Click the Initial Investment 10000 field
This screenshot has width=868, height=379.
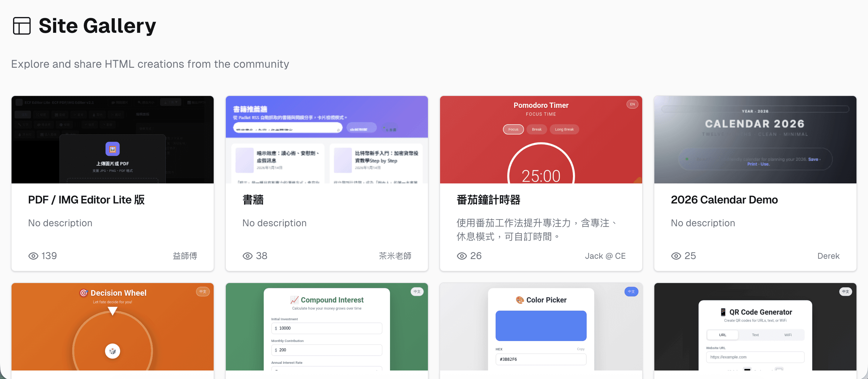[x=327, y=328]
